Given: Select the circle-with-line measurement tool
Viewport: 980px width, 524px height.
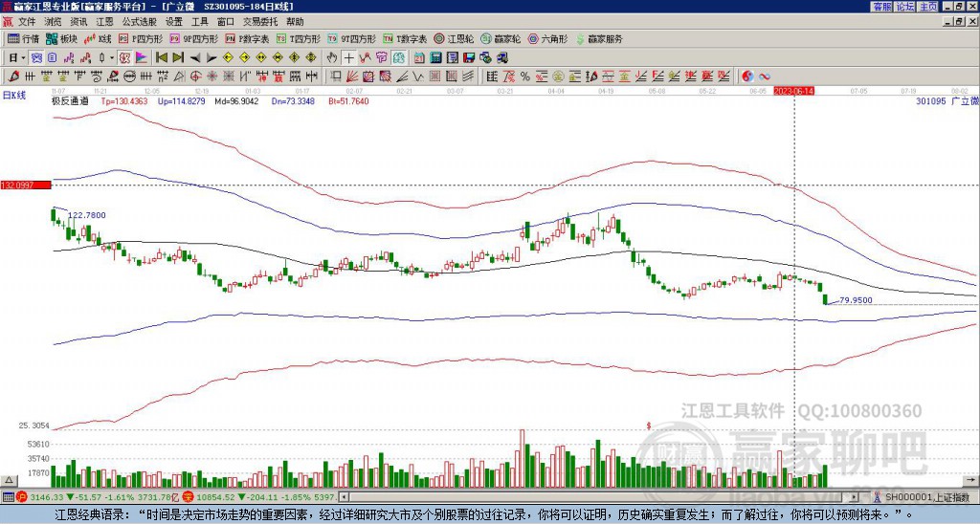Looking at the screenshot, I should click(x=129, y=76).
